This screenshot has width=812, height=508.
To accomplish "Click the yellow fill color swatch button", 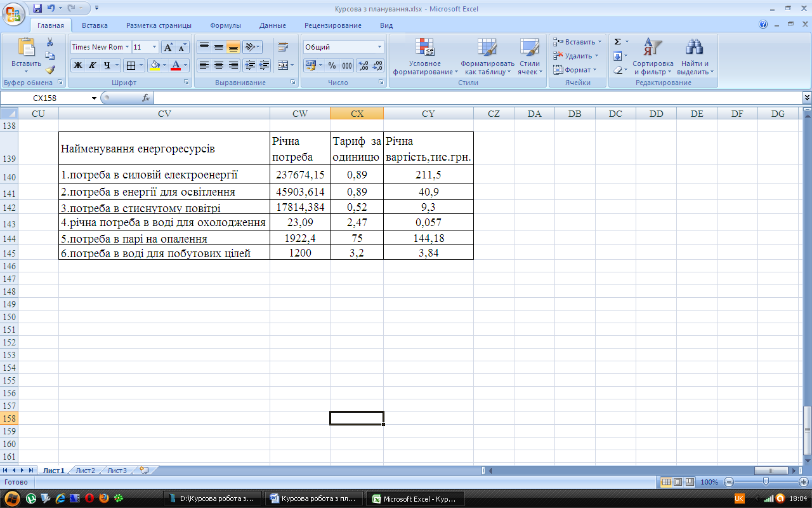I will coord(155,65).
